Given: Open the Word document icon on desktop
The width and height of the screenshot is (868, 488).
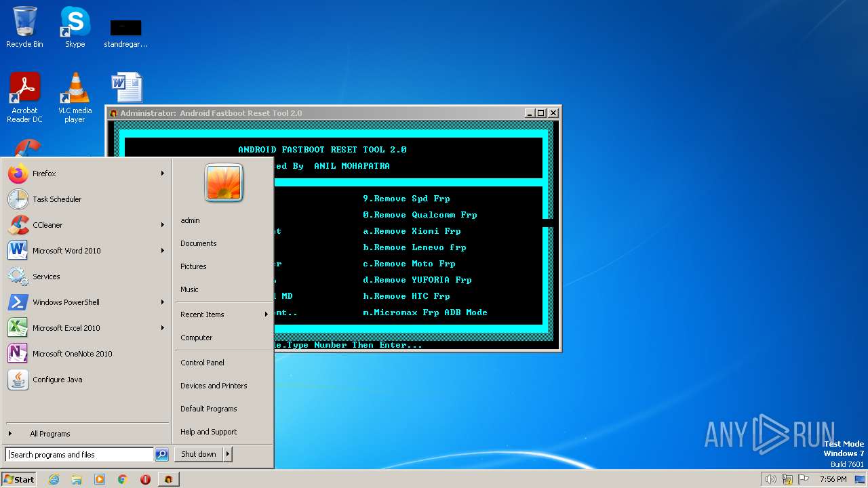Looking at the screenshot, I should tap(126, 87).
